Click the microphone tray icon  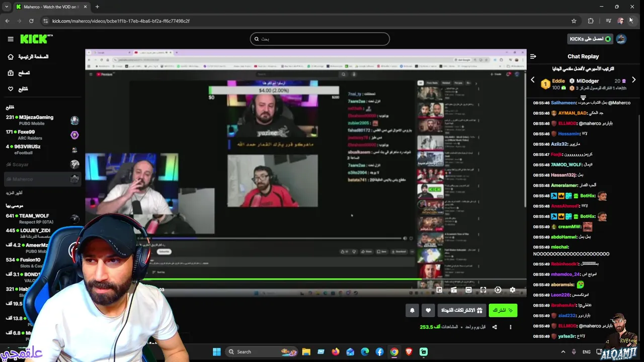[574, 351]
